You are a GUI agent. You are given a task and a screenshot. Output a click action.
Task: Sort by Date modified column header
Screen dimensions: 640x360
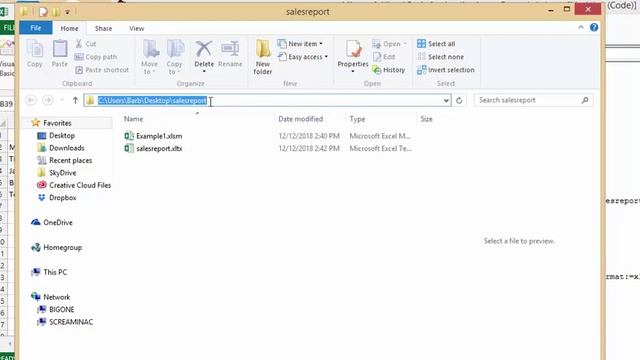pos(300,119)
